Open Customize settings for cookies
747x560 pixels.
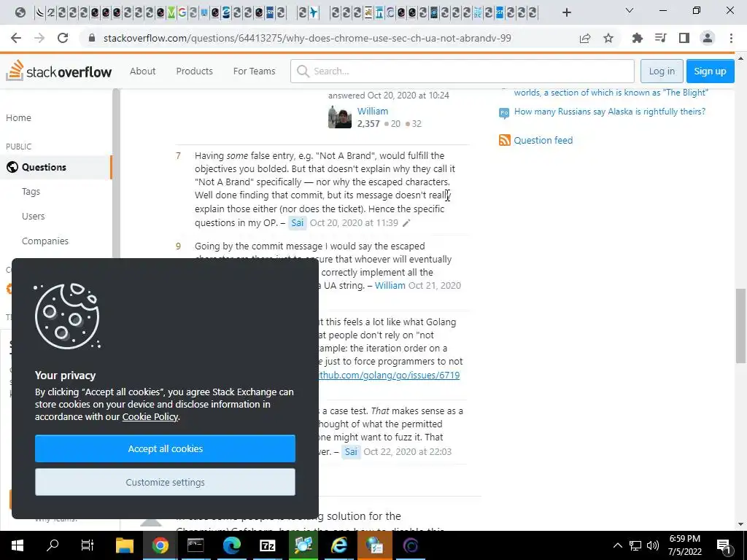(165, 482)
